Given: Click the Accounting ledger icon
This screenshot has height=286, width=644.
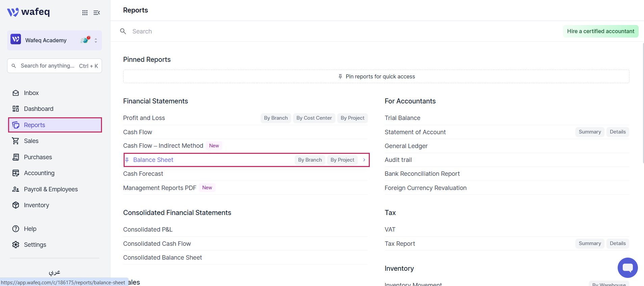Looking at the screenshot, I should point(16,173).
